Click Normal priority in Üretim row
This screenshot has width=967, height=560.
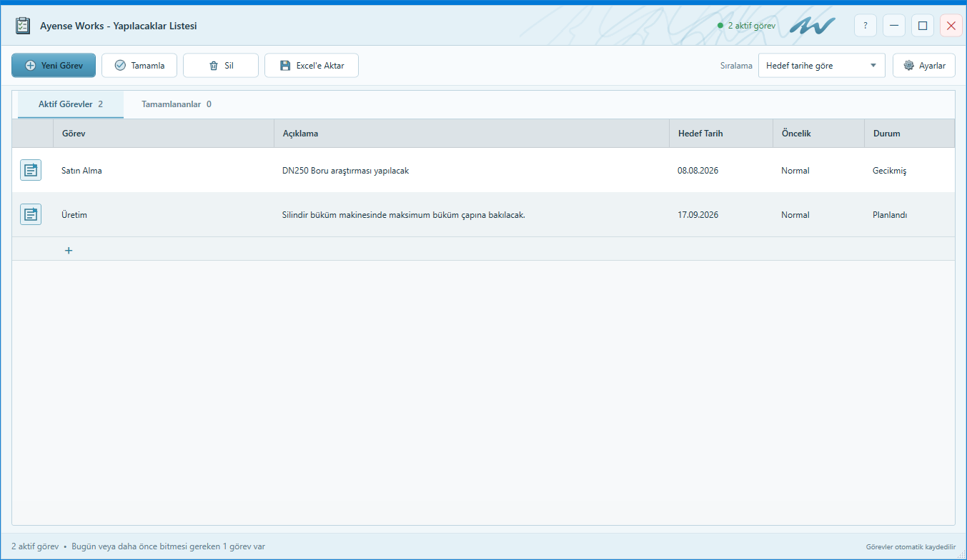(795, 215)
